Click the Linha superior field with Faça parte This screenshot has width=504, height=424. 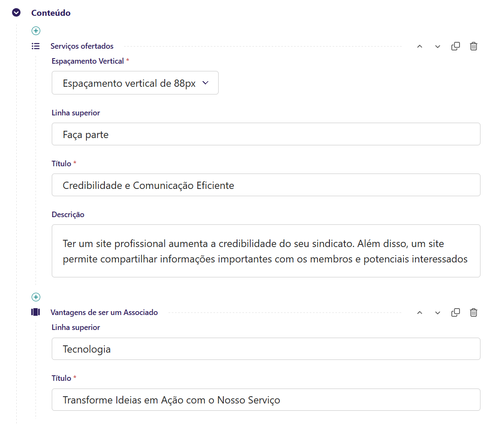(x=266, y=135)
